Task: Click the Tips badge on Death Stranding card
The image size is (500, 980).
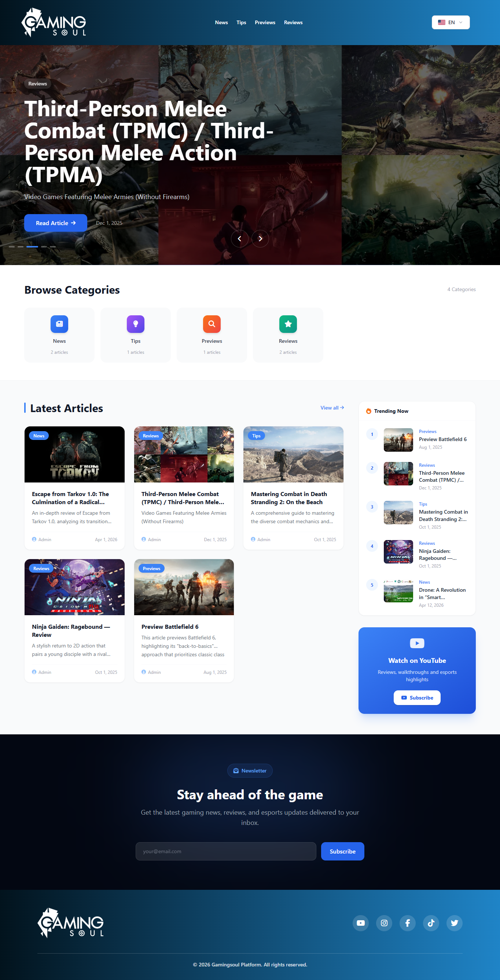Action: pos(256,436)
